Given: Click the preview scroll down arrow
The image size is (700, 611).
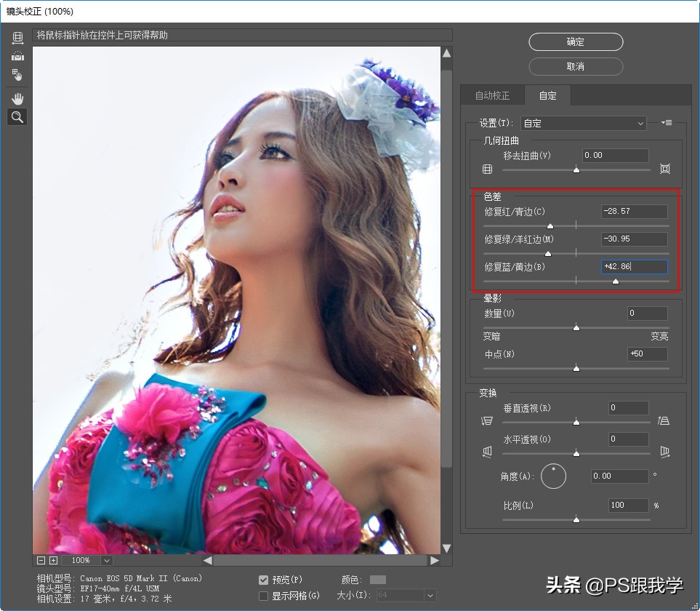Looking at the screenshot, I should [x=446, y=548].
